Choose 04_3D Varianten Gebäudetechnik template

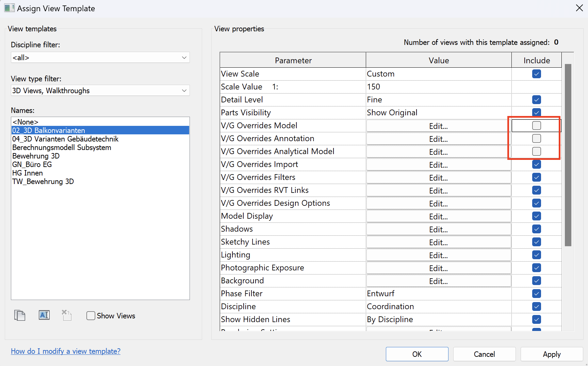coord(65,139)
